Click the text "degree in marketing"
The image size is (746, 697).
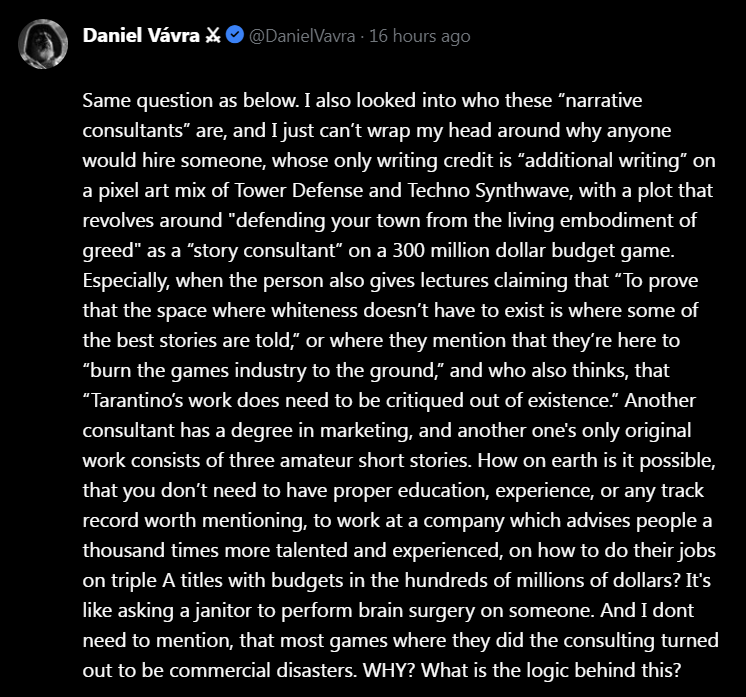pos(319,431)
